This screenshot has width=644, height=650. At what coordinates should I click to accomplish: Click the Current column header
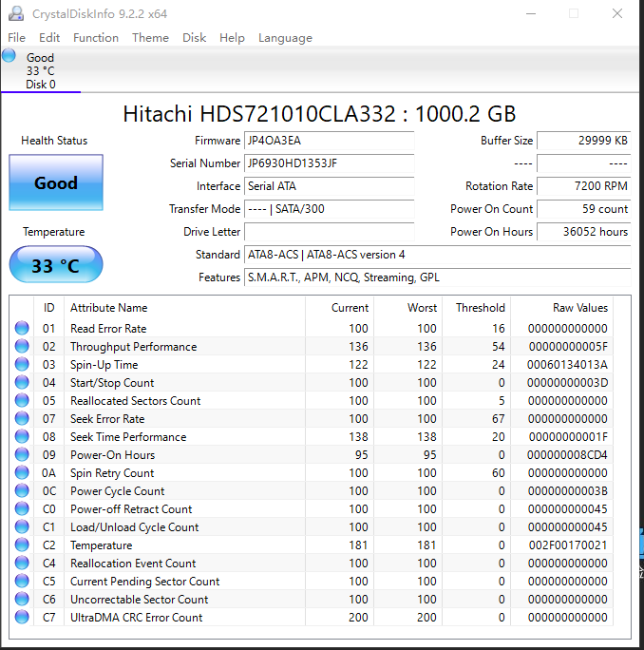339,308
